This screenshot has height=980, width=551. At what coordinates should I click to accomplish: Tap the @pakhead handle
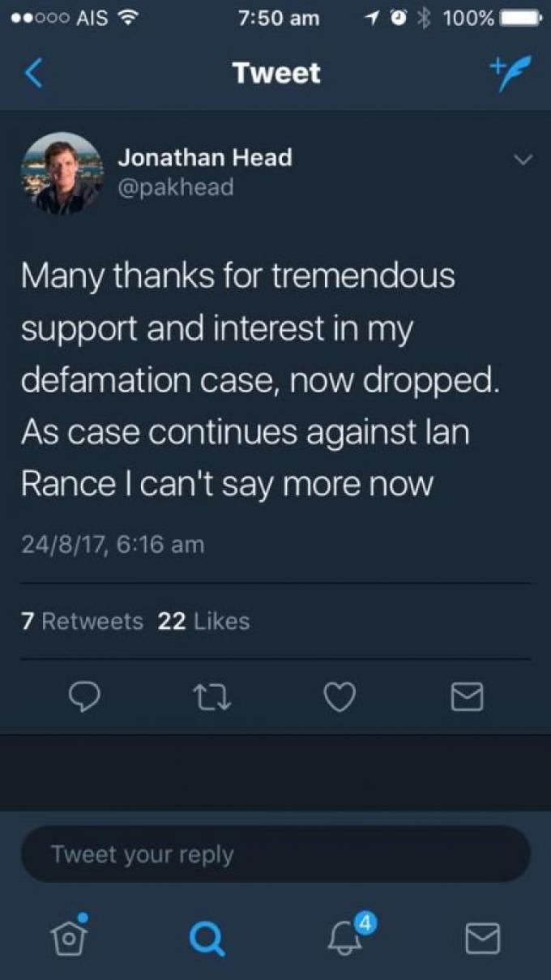point(176,188)
